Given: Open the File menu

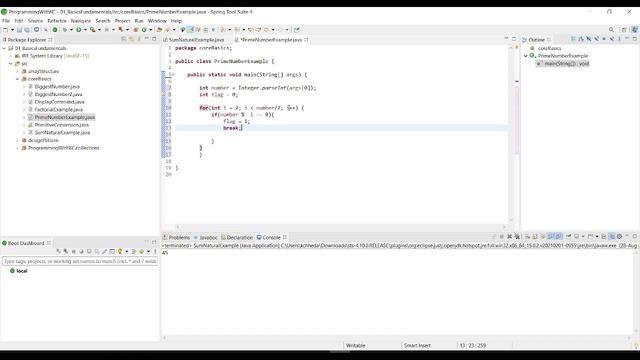Looking at the screenshot, I should [x=6, y=21].
